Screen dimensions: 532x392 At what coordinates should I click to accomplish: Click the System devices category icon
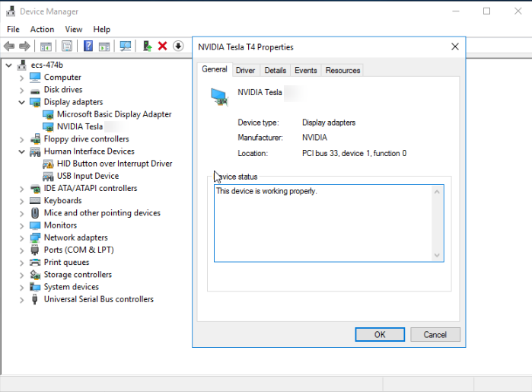tap(35, 287)
